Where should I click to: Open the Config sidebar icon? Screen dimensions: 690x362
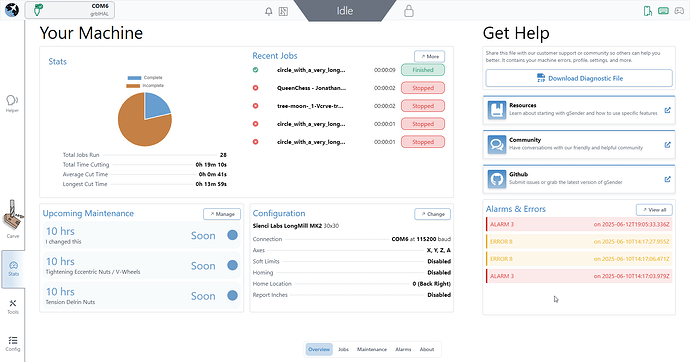click(13, 344)
